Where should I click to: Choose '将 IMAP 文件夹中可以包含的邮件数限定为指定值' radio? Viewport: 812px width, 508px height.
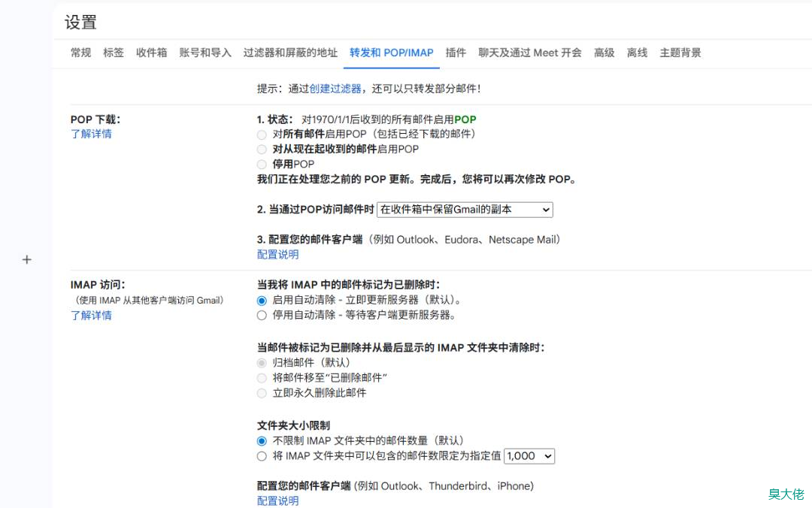pyautogui.click(x=262, y=456)
